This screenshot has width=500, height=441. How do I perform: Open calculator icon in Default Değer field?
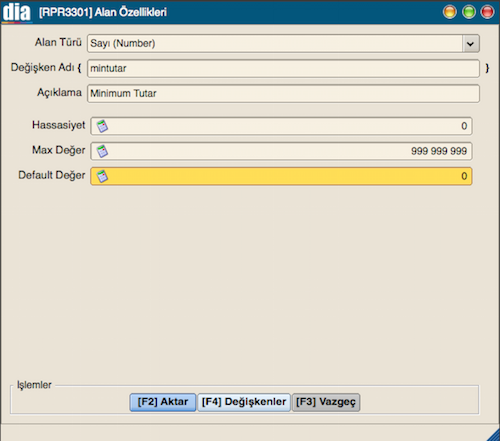coord(102,176)
